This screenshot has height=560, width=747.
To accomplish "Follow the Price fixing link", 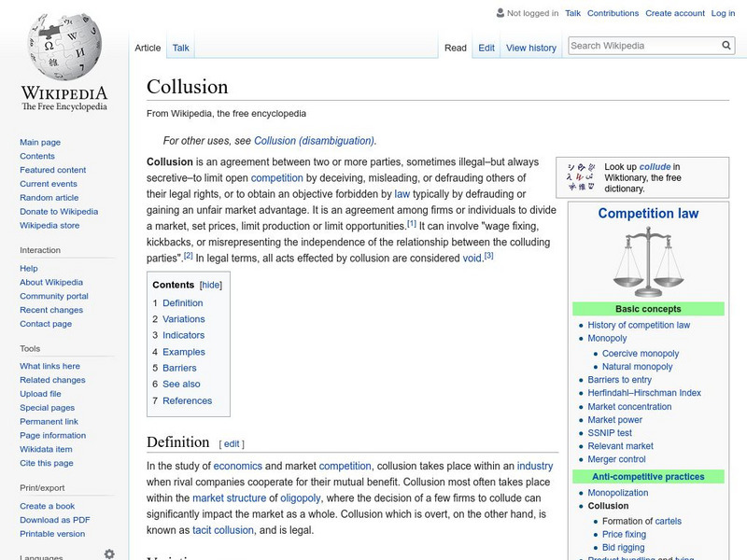I will [x=620, y=534].
